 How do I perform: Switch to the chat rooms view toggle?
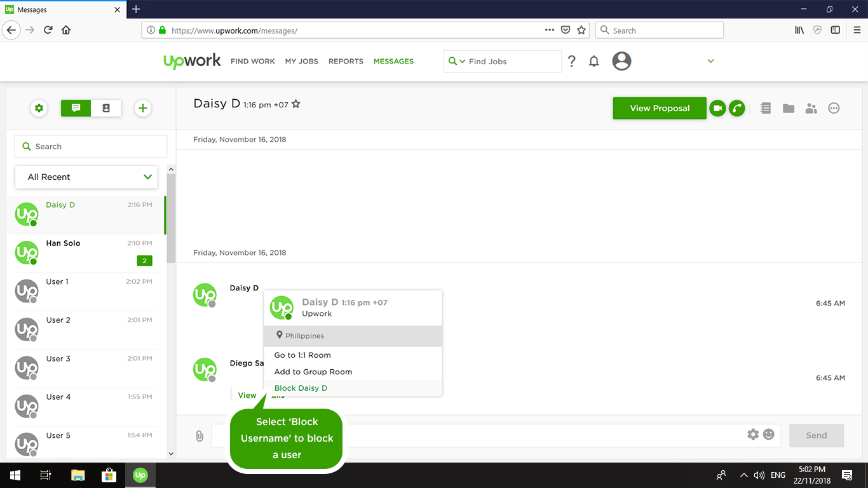(x=76, y=109)
